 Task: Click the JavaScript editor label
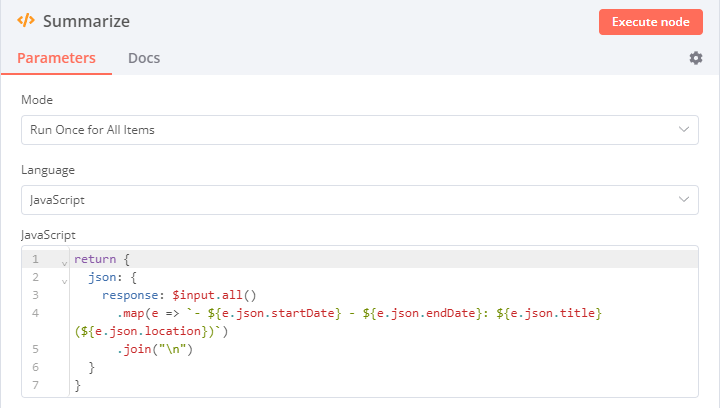pyautogui.click(x=48, y=235)
